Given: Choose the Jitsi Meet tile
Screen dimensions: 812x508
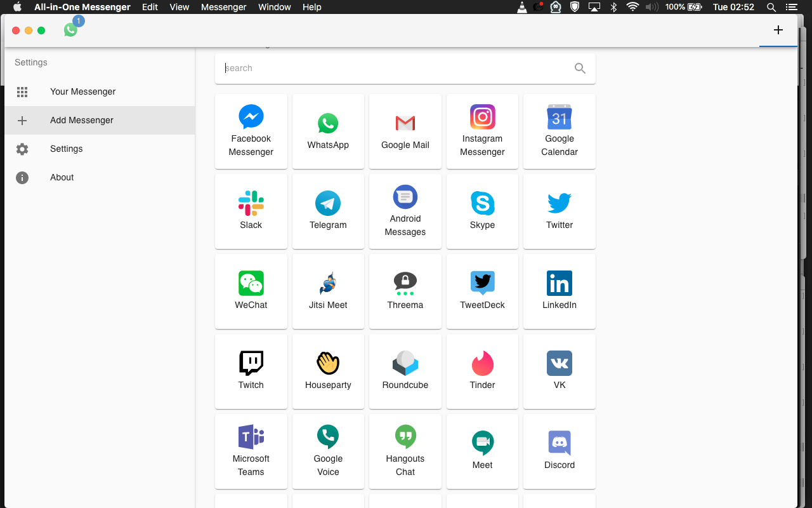Looking at the screenshot, I should (328, 291).
